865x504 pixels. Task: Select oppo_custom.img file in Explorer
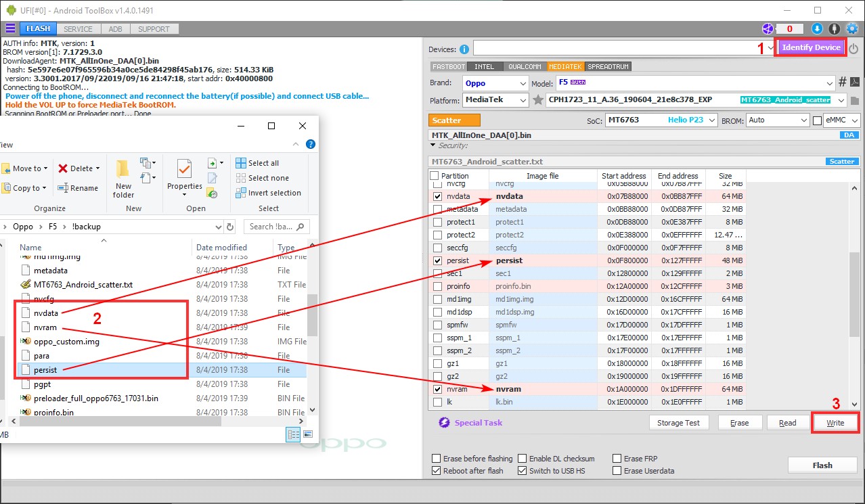[66, 342]
